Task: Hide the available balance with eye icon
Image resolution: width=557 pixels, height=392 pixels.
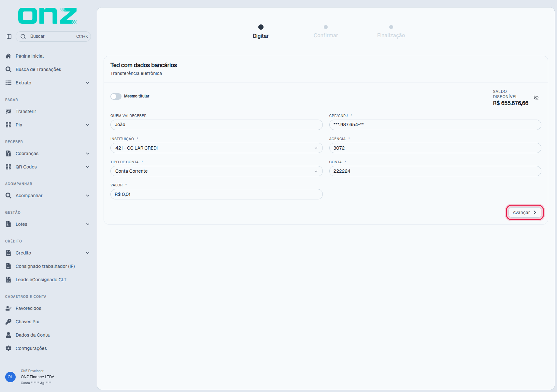Action: [536, 98]
